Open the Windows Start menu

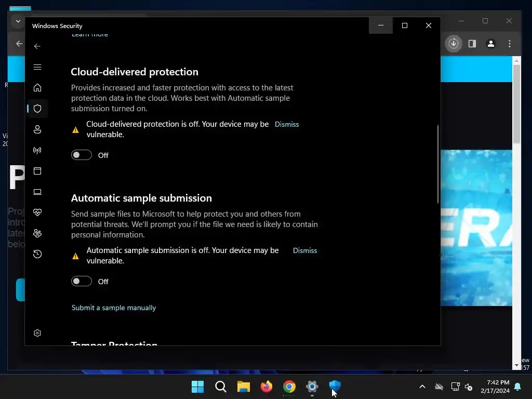(197, 387)
